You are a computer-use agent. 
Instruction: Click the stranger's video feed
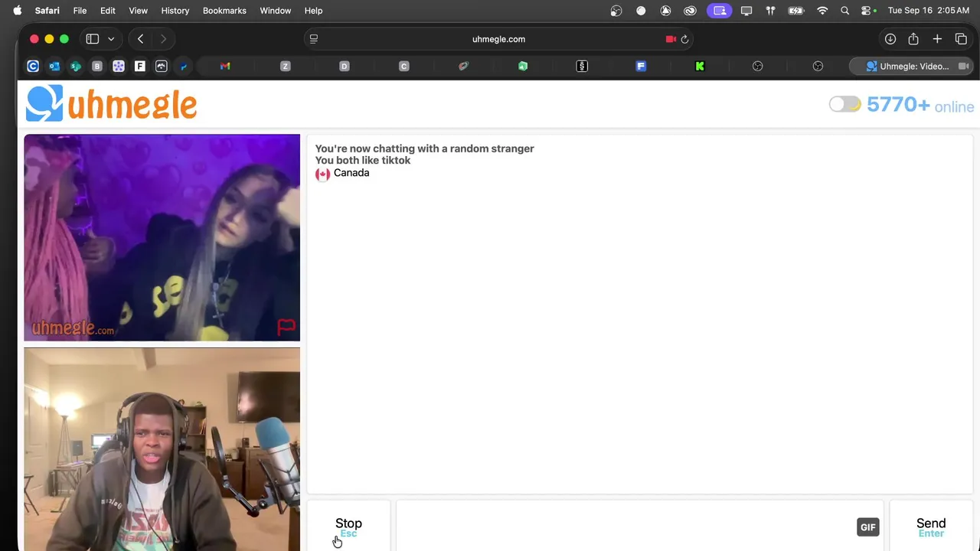162,237
